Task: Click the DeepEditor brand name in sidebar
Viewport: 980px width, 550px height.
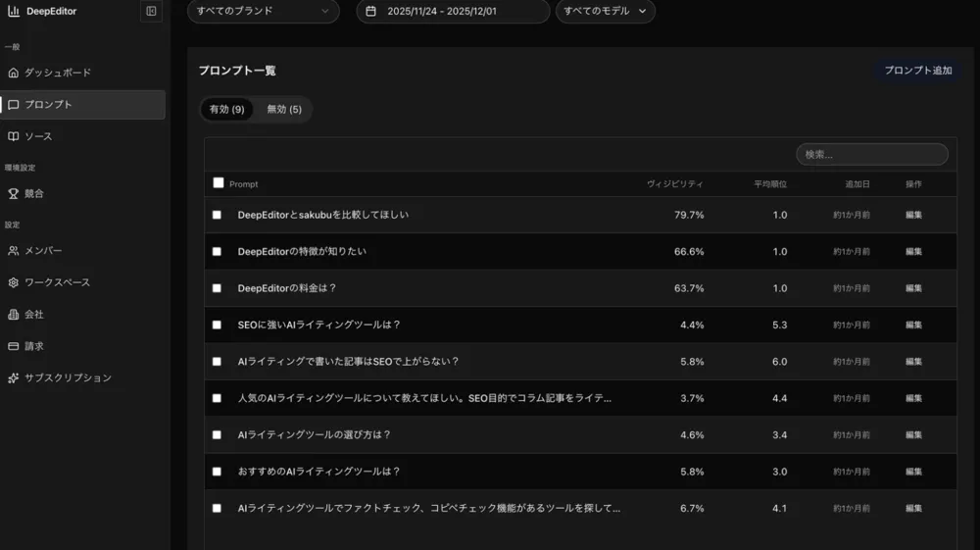Action: [x=51, y=11]
